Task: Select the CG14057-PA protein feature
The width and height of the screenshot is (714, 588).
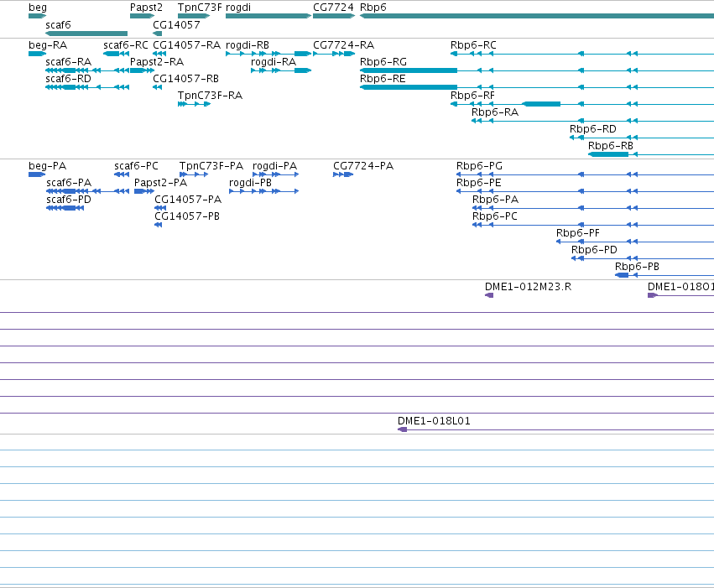Action: tap(160, 208)
